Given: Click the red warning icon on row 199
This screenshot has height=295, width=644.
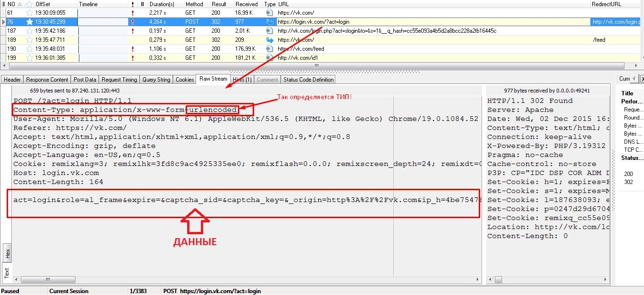Looking at the screenshot, I should tap(133, 58).
